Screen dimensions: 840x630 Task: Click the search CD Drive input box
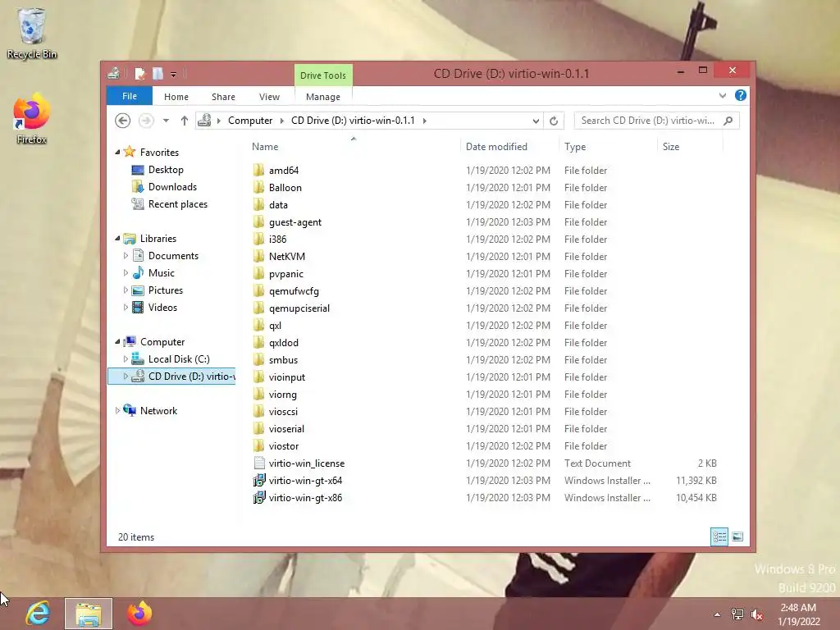657,121
